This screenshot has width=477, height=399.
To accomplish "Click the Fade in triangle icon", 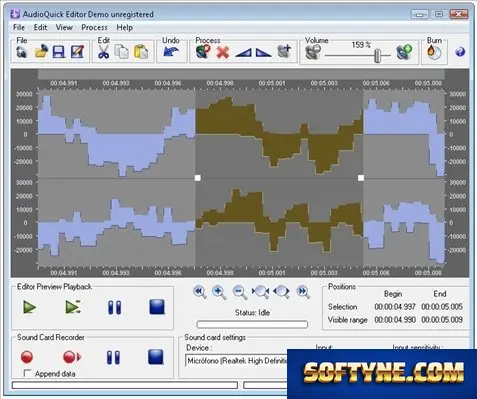I will pyautogui.click(x=243, y=53).
